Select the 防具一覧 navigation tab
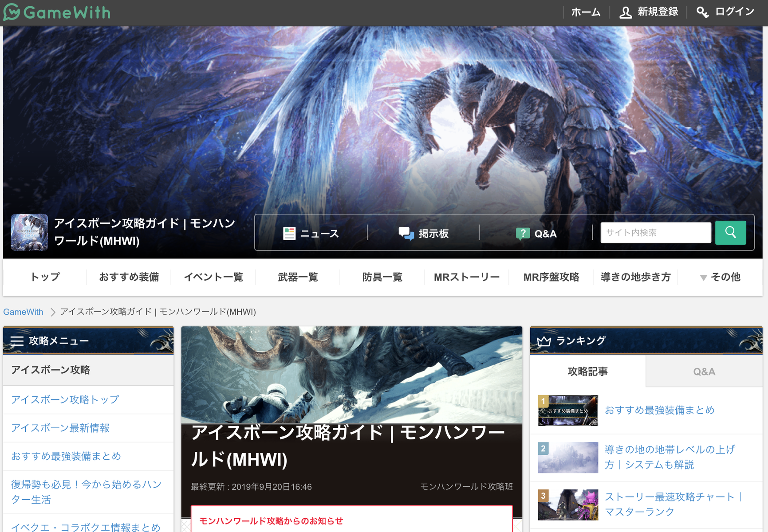768x532 pixels. point(382,277)
